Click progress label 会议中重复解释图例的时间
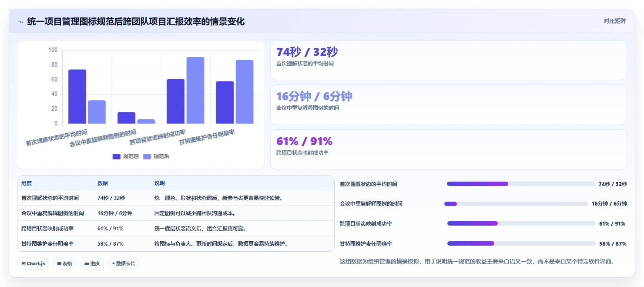 pos(371,204)
